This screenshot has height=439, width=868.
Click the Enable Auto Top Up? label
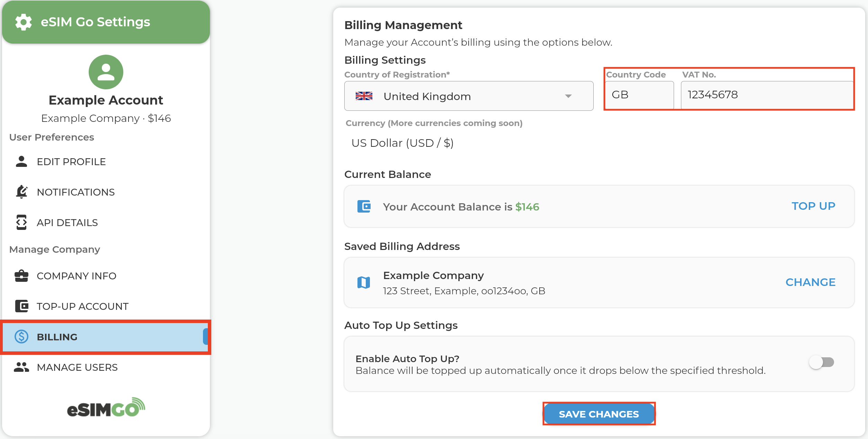pyautogui.click(x=407, y=359)
